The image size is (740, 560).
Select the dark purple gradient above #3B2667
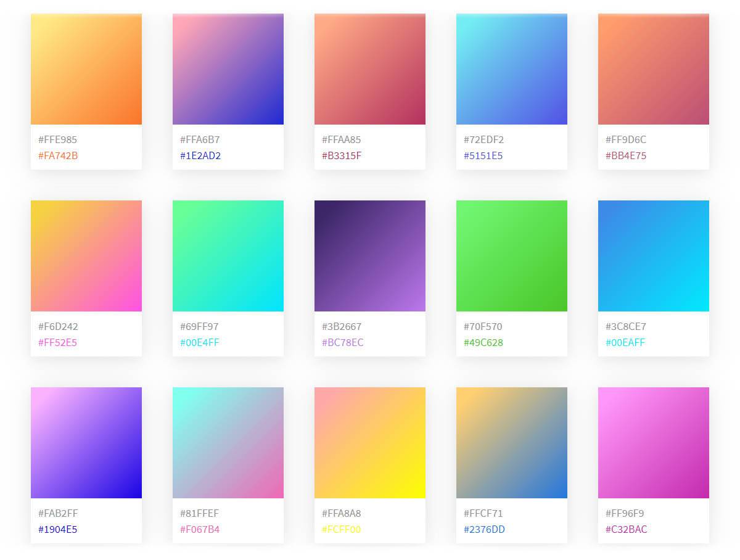click(370, 256)
